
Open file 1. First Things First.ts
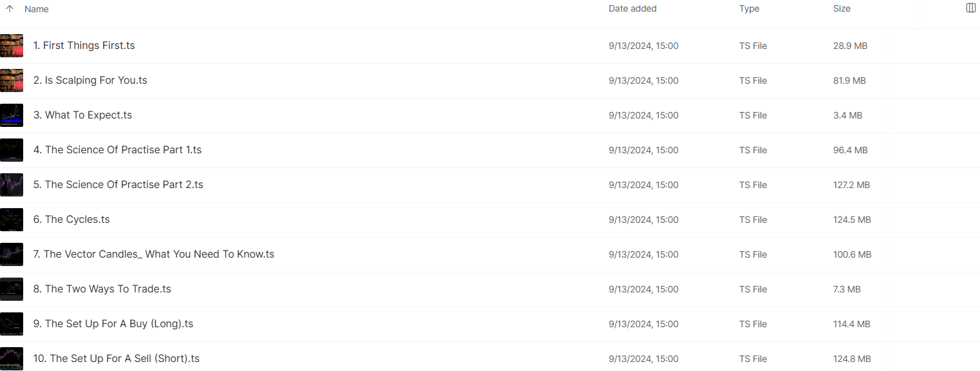click(84, 46)
